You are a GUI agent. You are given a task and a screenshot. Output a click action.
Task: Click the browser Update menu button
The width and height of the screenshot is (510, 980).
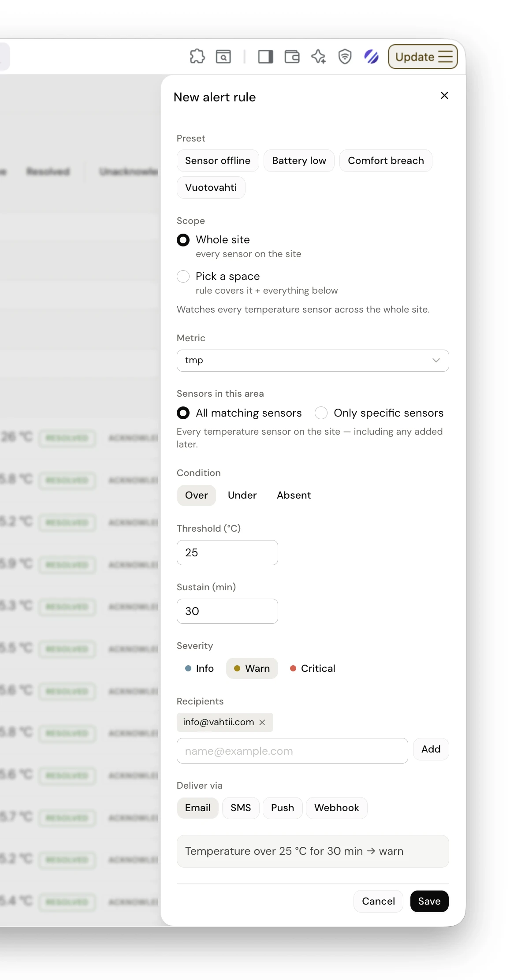[x=423, y=57]
